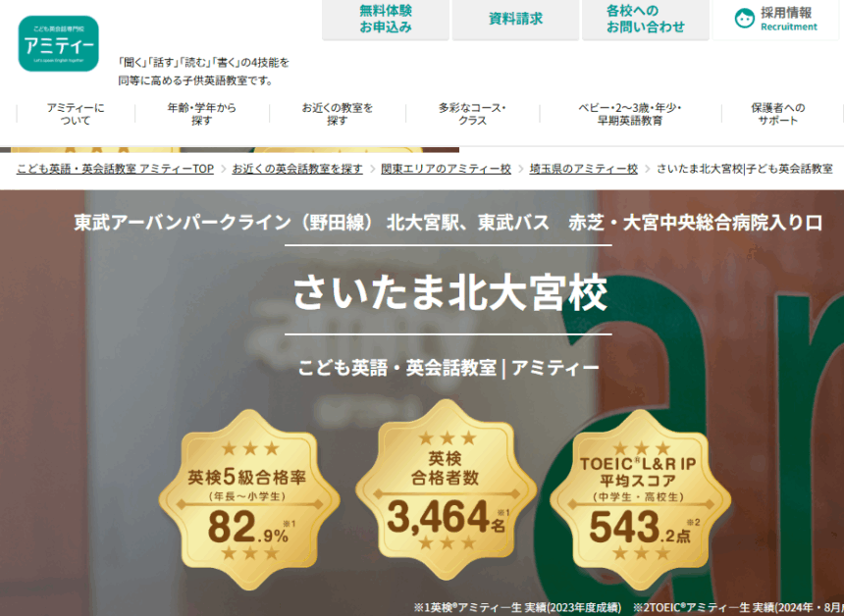Expand 年齢・学年から探す menu
The height and width of the screenshot is (616, 844).
click(x=201, y=114)
